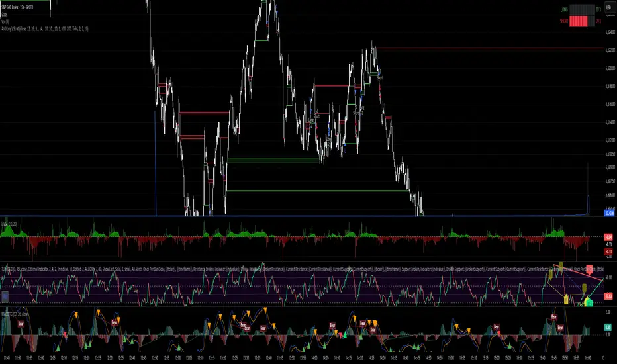
Task: Click the Bear label near 11:50 in MACD pane
Action: click(x=21, y=324)
